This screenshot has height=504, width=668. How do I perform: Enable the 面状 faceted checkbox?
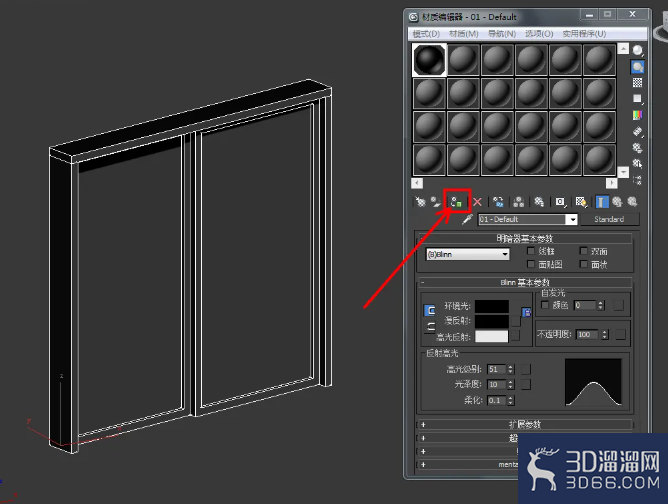coord(584,264)
